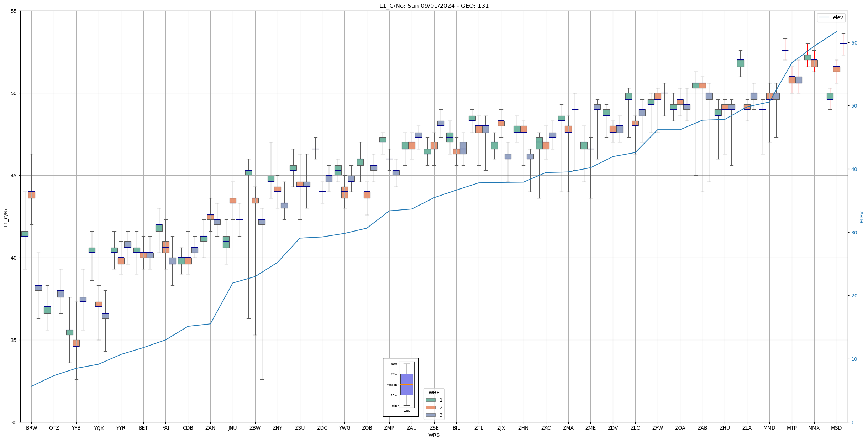Viewport: 868px width, 441px height.
Task: Click the 10 tick on ELEV axis
Action: [854, 359]
